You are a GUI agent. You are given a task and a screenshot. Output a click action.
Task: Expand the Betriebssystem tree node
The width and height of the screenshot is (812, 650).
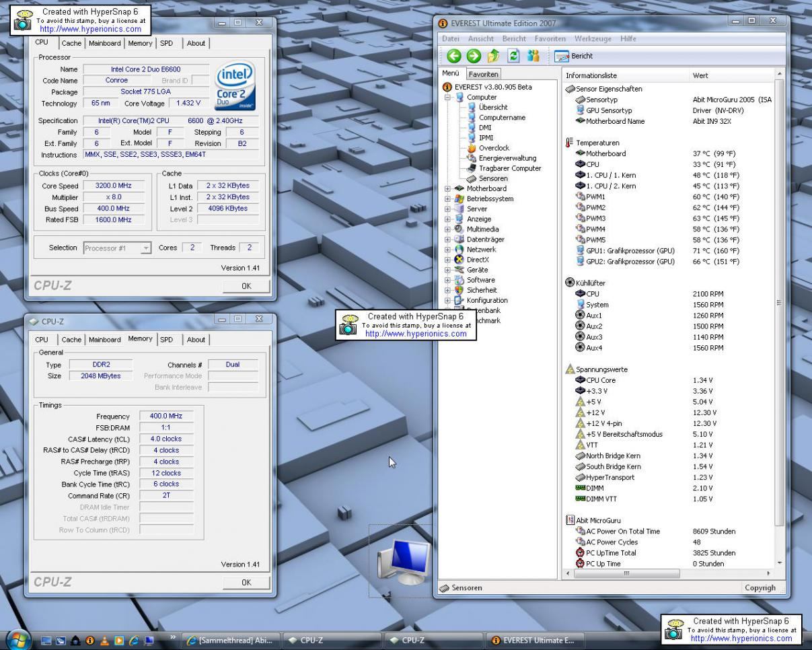tap(448, 198)
